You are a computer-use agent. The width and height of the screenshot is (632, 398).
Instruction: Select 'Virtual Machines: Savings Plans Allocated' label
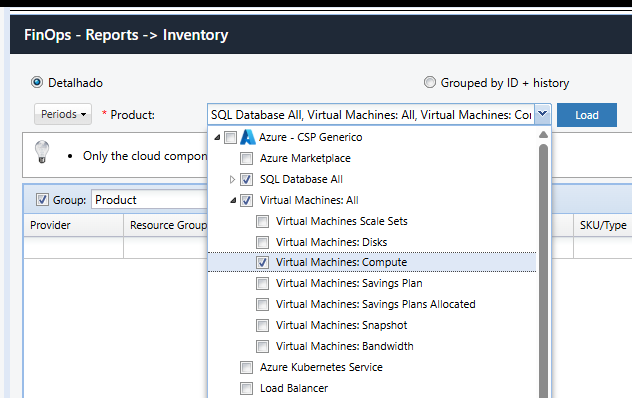tap(376, 304)
